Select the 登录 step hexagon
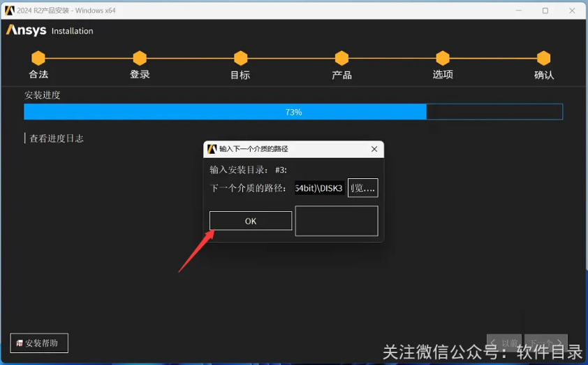The image size is (588, 365). coord(140,58)
